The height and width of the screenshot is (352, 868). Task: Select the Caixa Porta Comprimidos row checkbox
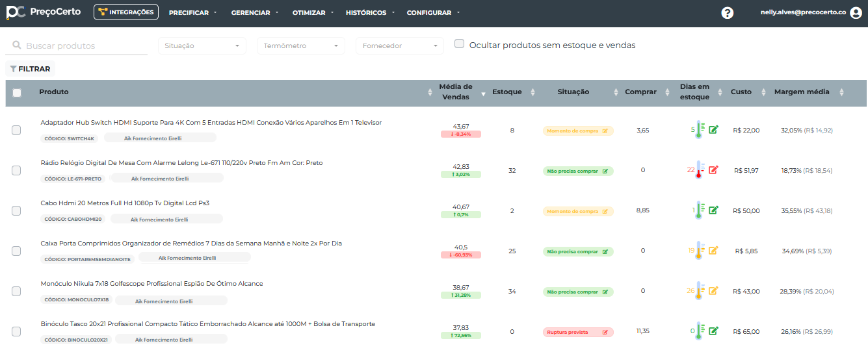click(16, 251)
